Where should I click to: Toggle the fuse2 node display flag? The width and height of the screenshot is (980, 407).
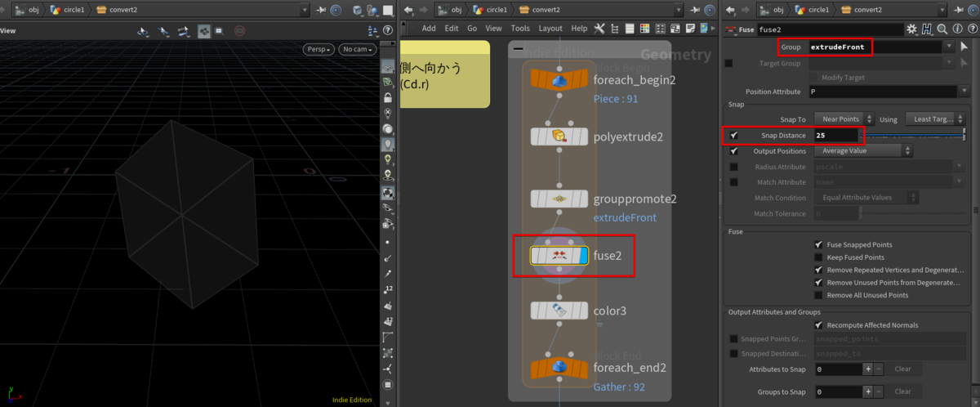(x=582, y=256)
